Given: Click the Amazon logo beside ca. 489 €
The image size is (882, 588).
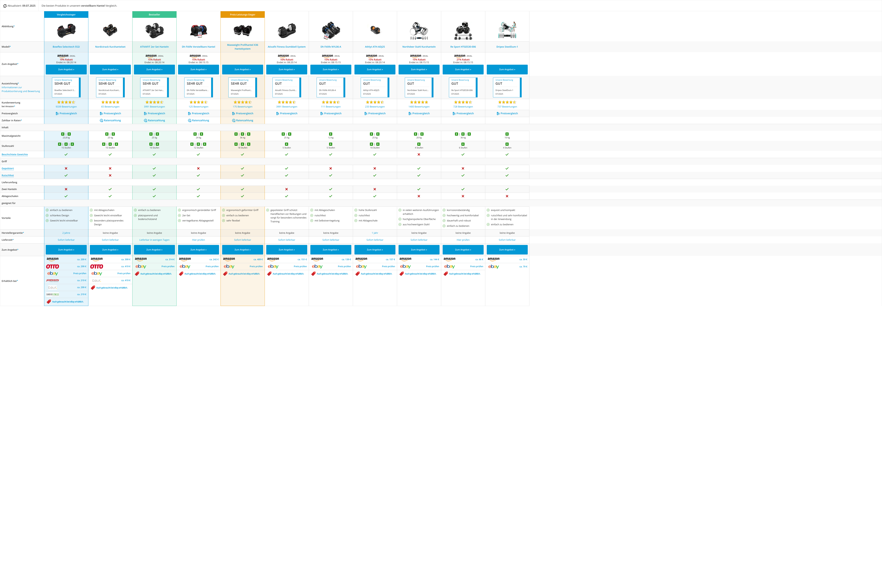Looking at the screenshot, I should 229,259.
